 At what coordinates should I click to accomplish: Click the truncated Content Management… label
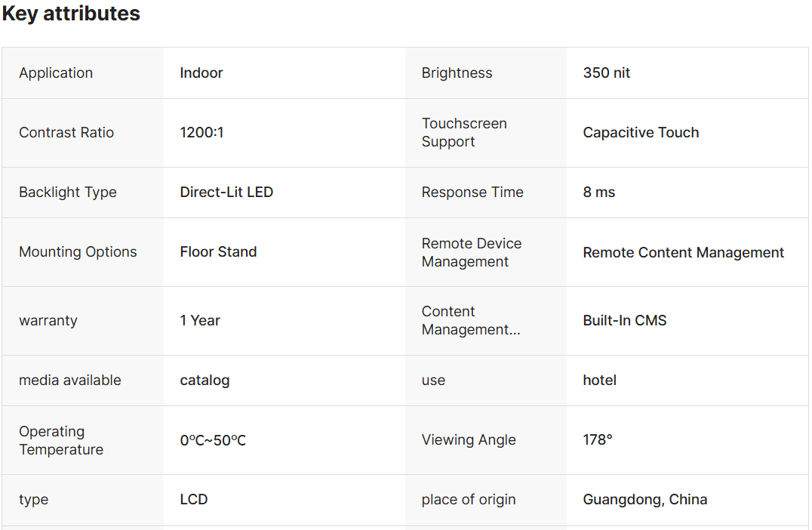coord(471,321)
